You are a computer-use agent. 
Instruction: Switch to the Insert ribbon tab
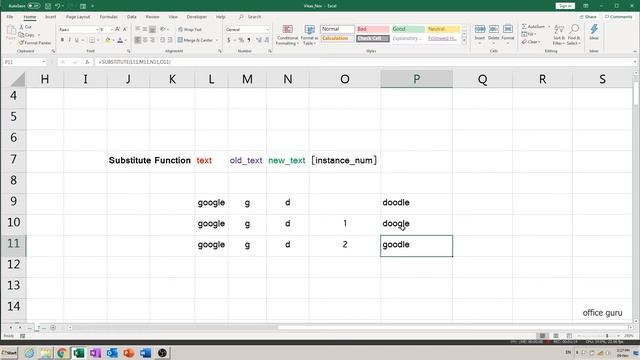click(51, 17)
